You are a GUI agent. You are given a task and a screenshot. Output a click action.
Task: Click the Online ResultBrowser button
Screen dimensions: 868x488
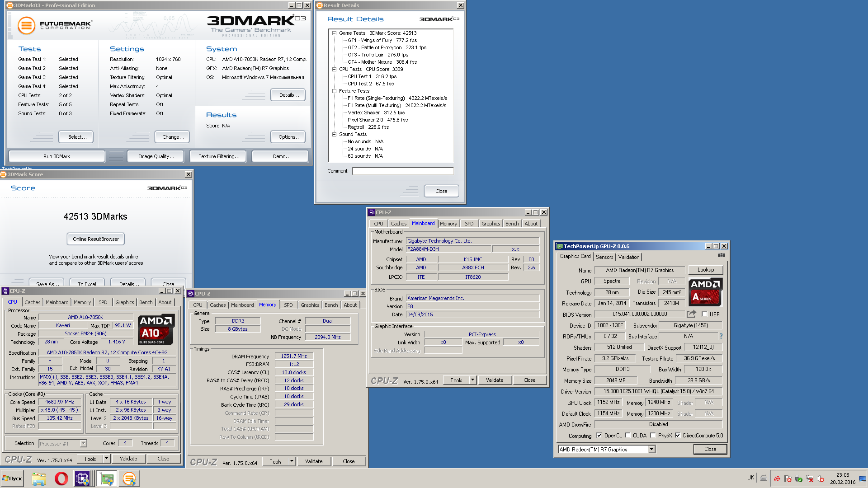click(x=96, y=239)
